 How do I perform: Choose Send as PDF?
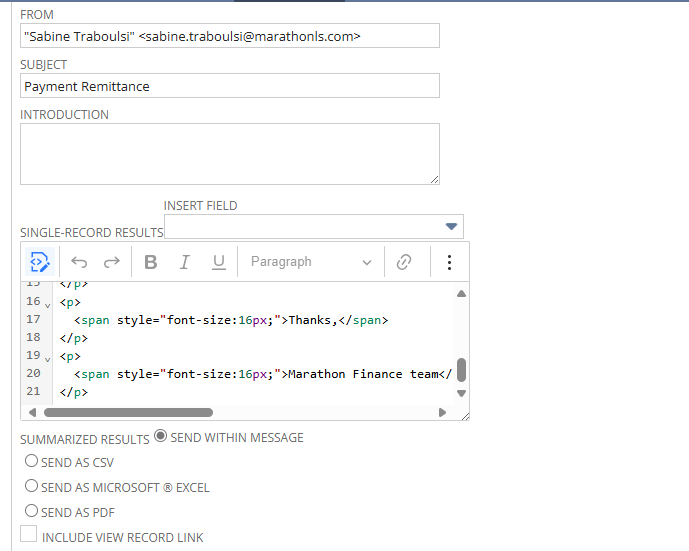point(32,511)
